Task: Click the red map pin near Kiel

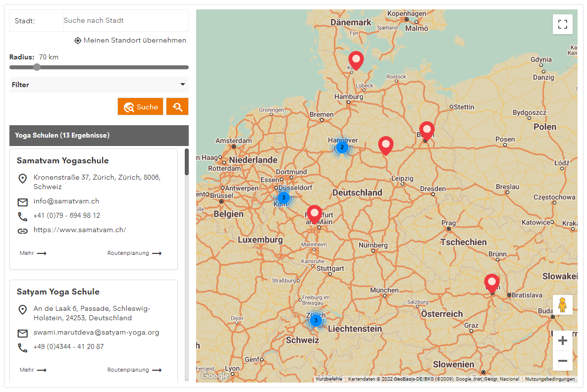Action: (356, 60)
